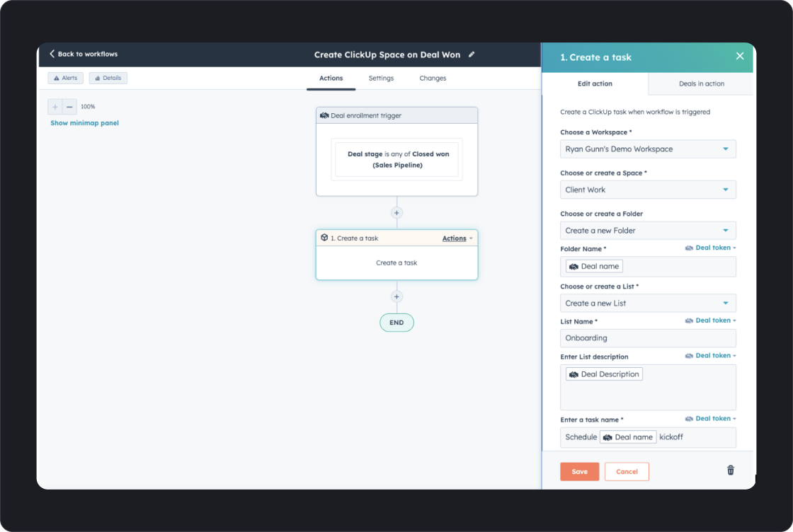Screen dimensions: 793x532
Task: Open the Details button
Action: (108, 78)
